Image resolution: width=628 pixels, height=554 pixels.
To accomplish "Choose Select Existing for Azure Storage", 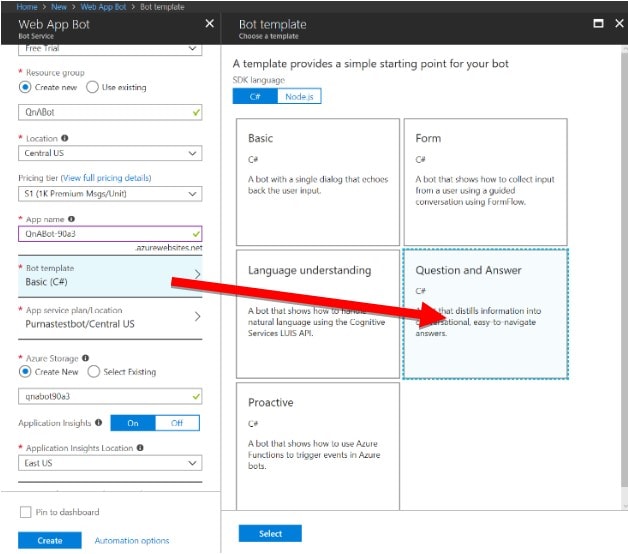I will (x=94, y=372).
